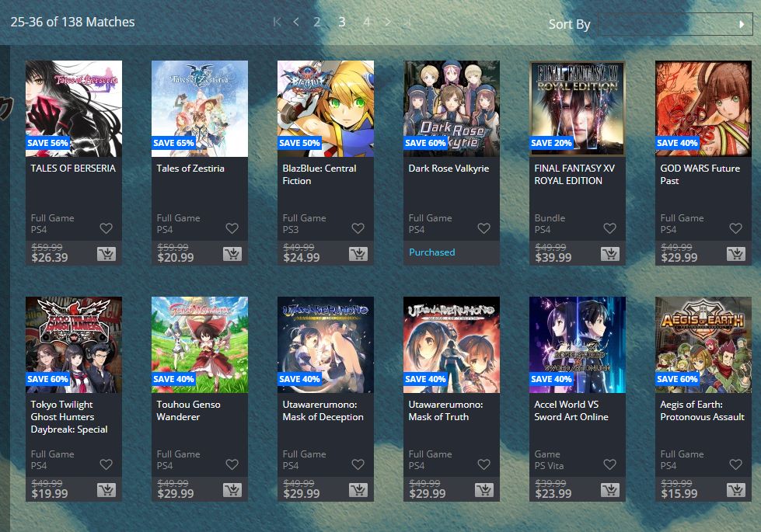Click Purchased label under Dark Rose Valkyrie
Image resolution: width=761 pixels, height=532 pixels.
point(432,252)
